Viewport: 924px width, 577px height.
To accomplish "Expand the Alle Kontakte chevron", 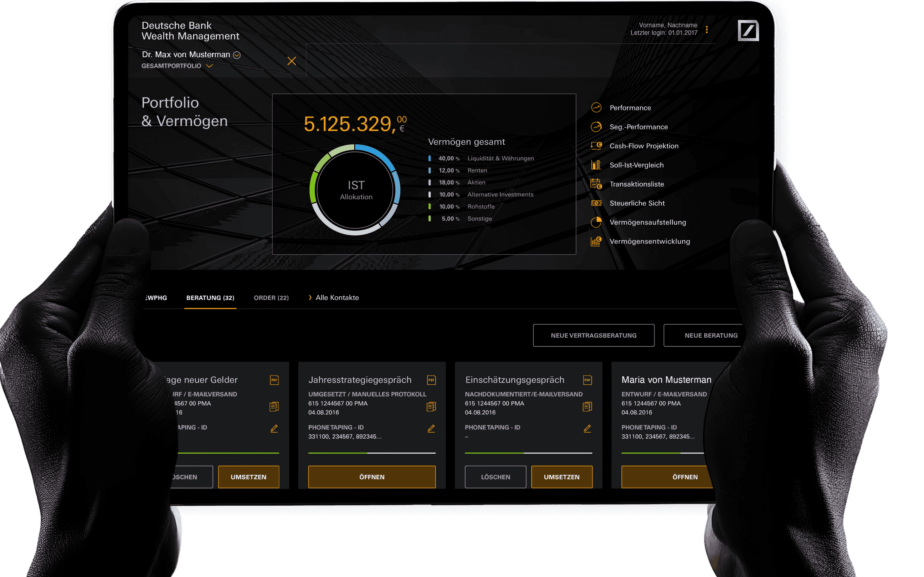I will 310,297.
